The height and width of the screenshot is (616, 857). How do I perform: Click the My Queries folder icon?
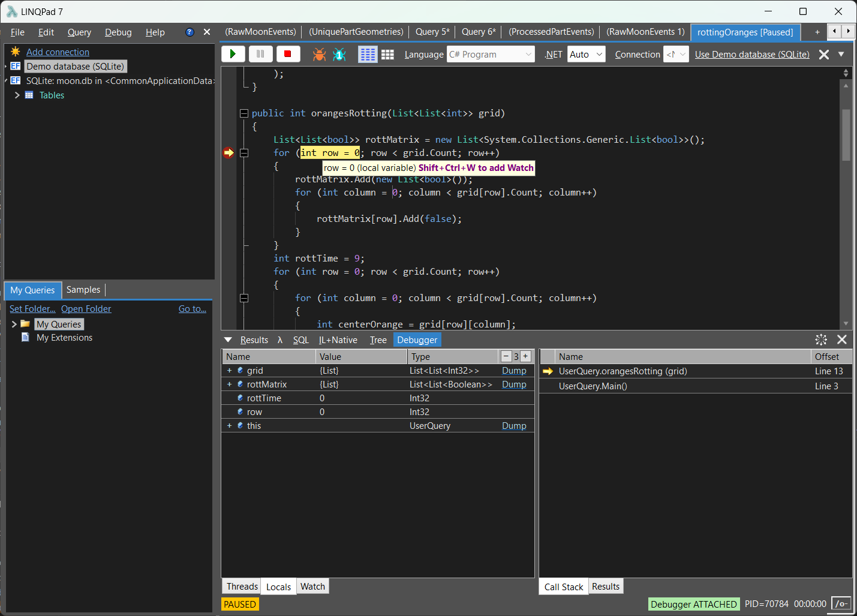click(x=25, y=324)
